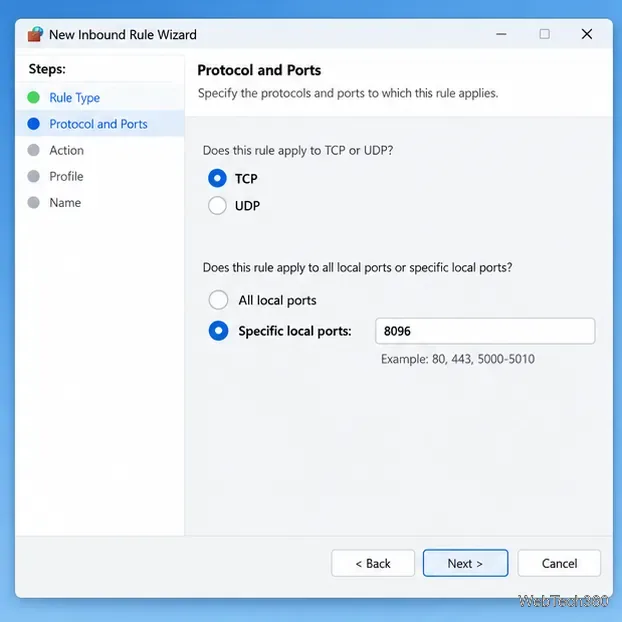Click the Name step in sidebar
Image resolution: width=622 pixels, height=622 pixels.
(x=65, y=203)
